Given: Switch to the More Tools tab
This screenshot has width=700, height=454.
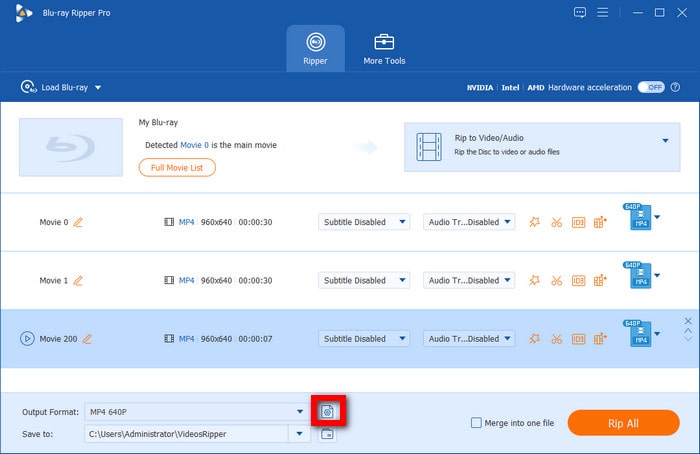Looking at the screenshot, I should (x=384, y=48).
